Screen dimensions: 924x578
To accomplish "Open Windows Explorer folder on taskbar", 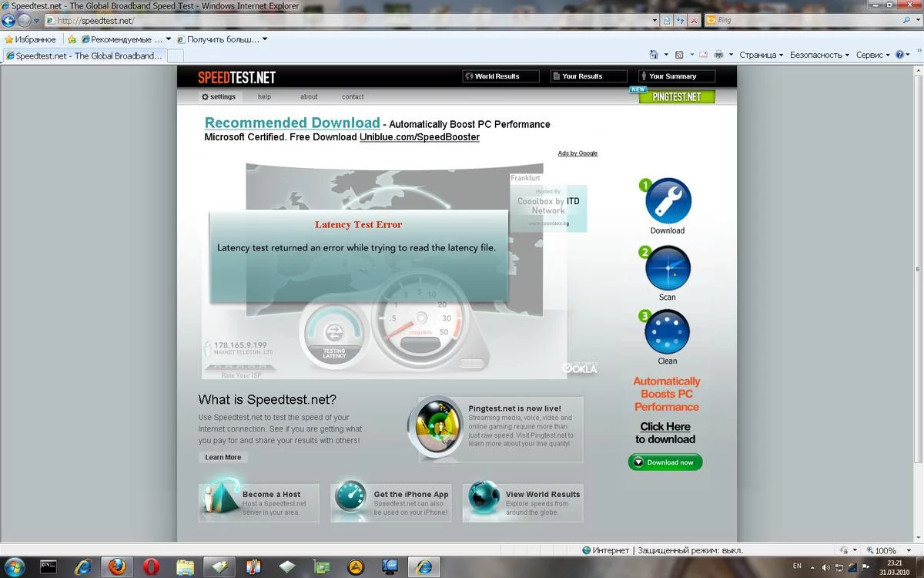I will point(185,566).
